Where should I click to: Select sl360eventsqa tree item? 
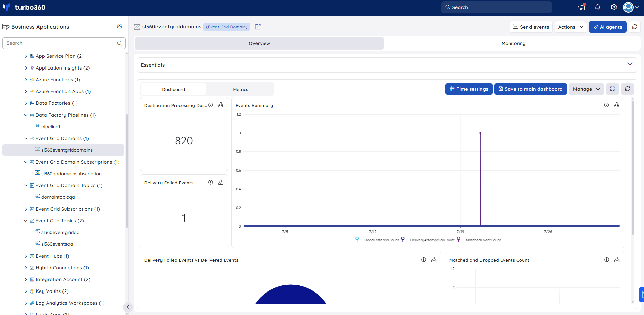[57, 244]
